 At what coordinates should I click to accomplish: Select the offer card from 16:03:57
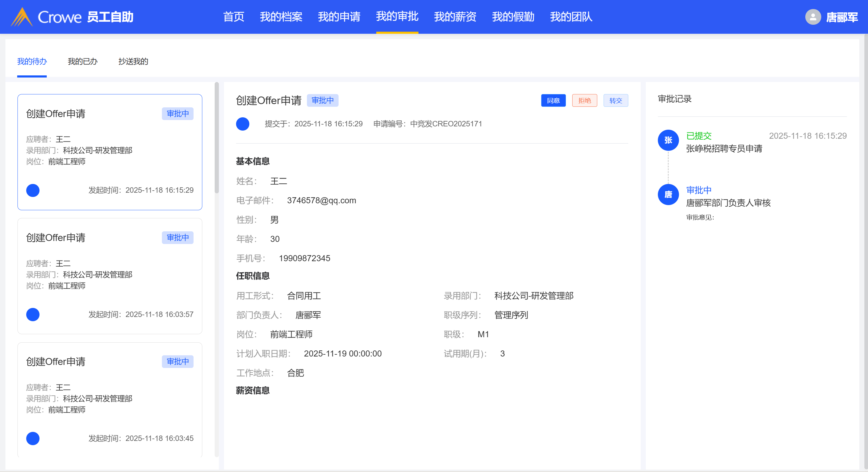(109, 276)
